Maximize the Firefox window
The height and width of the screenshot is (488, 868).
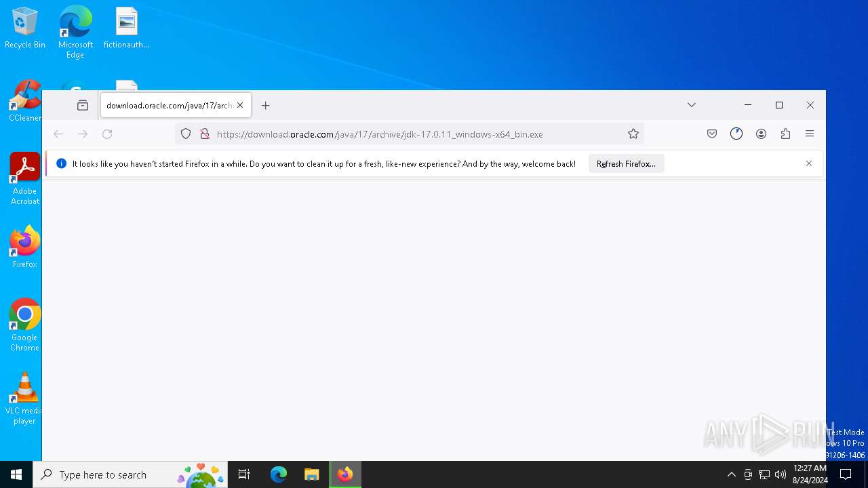(779, 105)
